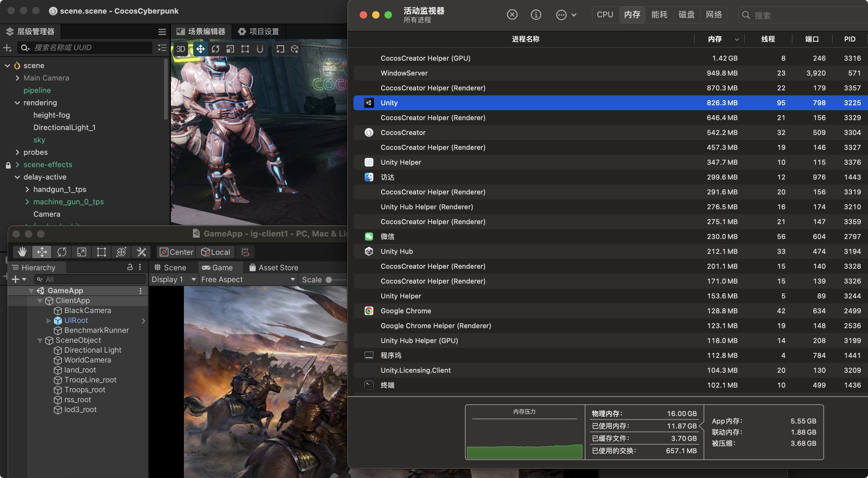
Task: Click Unity's custom editor tools icon
Action: [141, 252]
